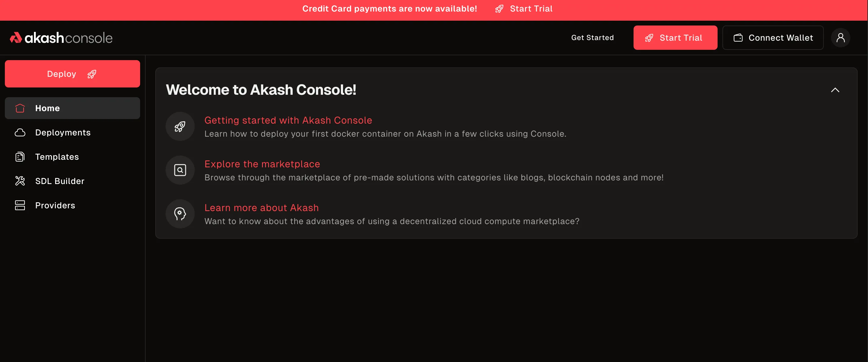Click the Home house icon in sidebar
This screenshot has height=362, width=868.
point(20,108)
